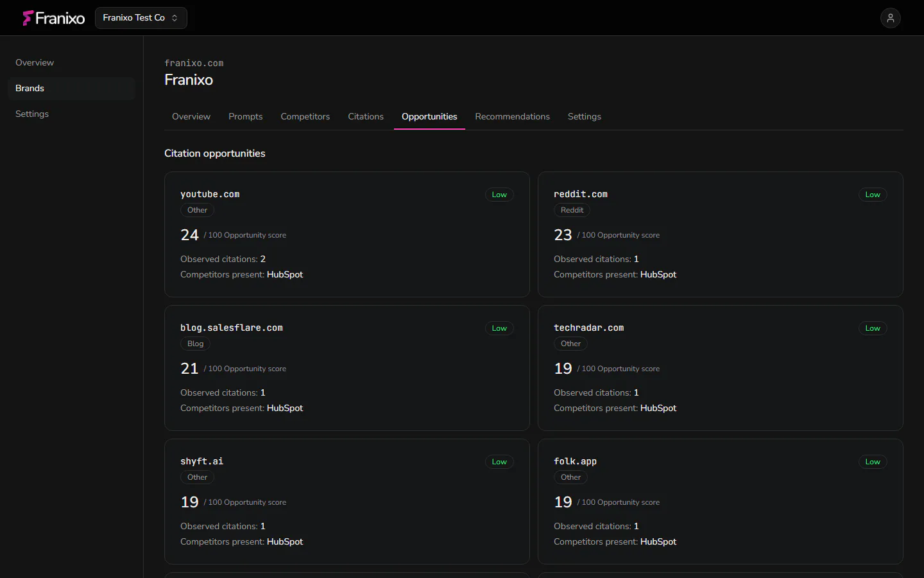Click the opportunity score 24 on youtube.com
Screen dimensions: 924x578
click(x=189, y=235)
